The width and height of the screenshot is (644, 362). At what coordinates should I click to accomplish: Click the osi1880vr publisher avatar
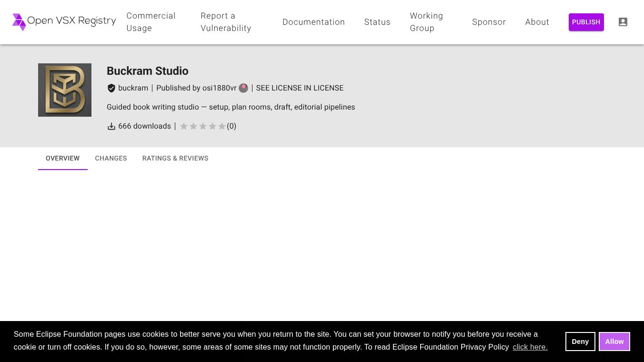243,88
